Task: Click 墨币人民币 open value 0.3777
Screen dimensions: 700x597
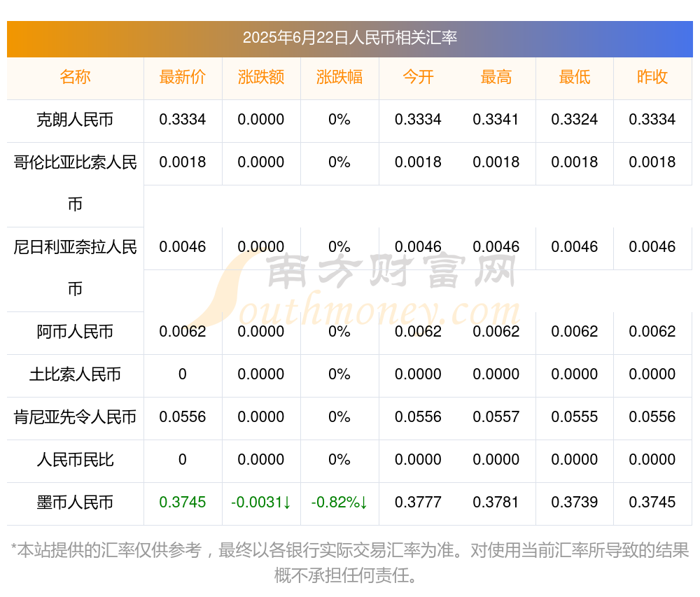Action: click(418, 503)
